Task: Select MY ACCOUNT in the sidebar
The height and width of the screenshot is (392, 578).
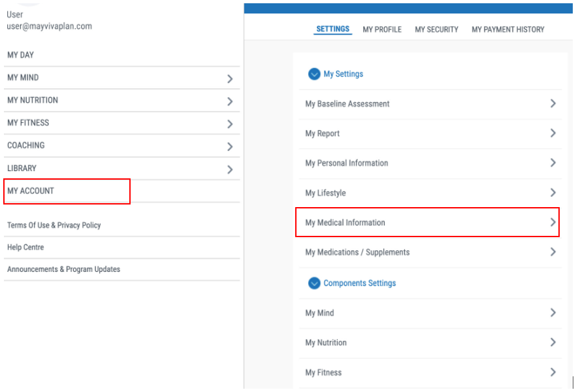Action: point(31,191)
